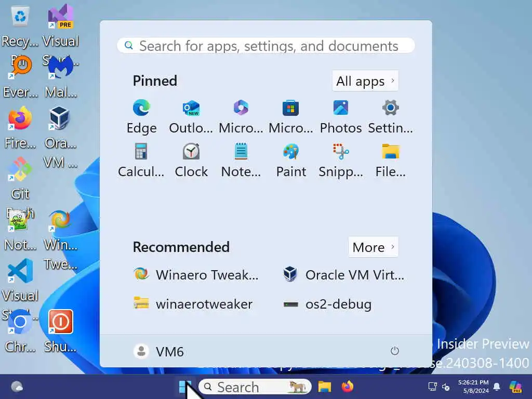
Task: Launch Outlook (new) pinned app
Action: tap(191, 116)
